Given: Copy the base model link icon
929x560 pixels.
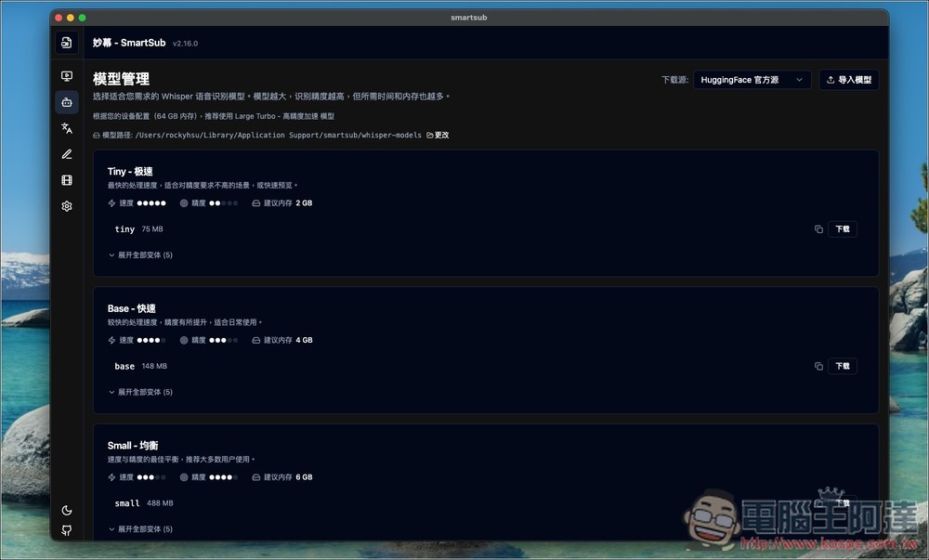Looking at the screenshot, I should (x=818, y=367).
